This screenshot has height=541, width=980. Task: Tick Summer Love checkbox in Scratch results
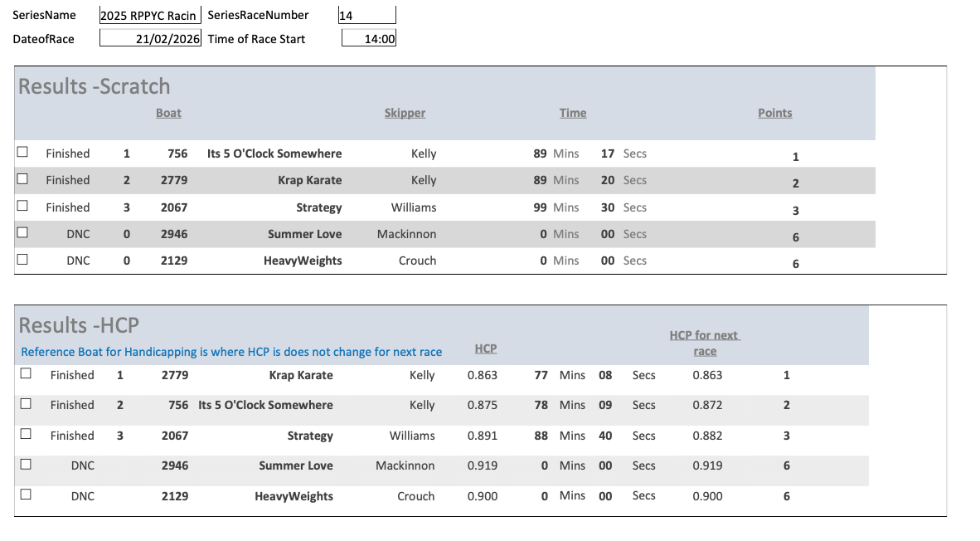[x=23, y=233]
